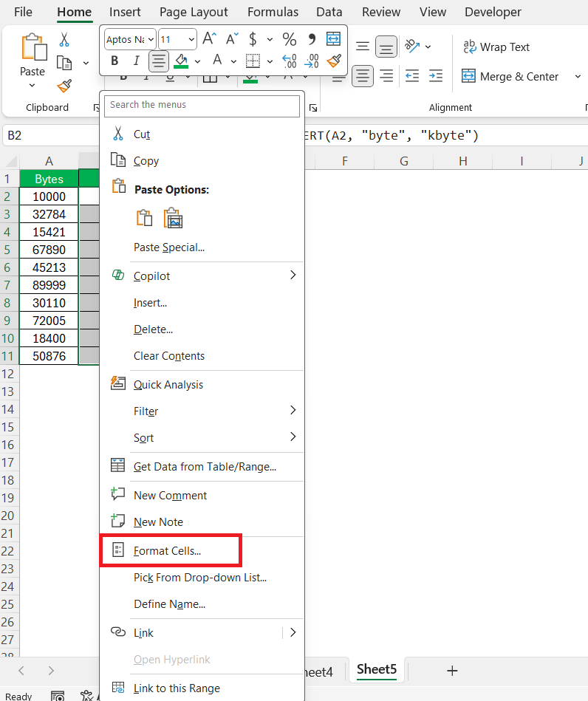
Task: Click the Paste clipboard icon in ribbon
Action: coord(33,47)
